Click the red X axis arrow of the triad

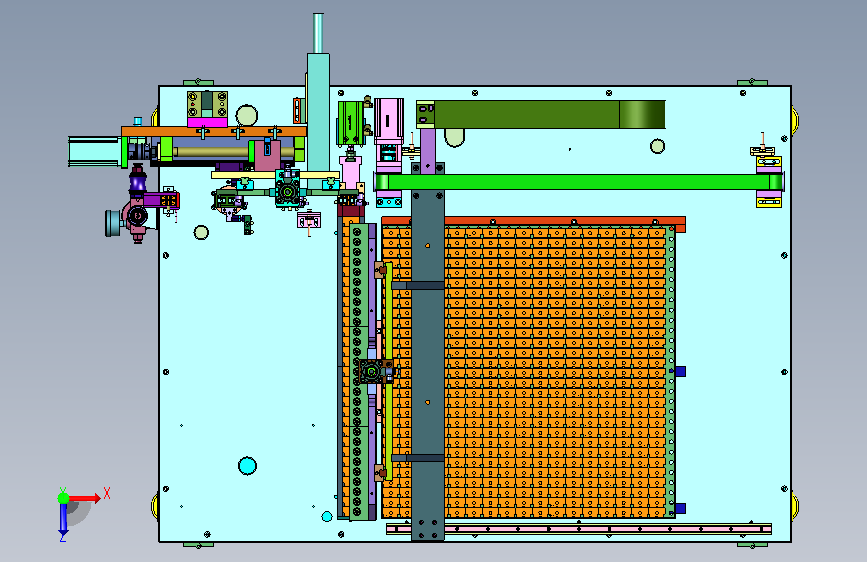(x=84, y=498)
